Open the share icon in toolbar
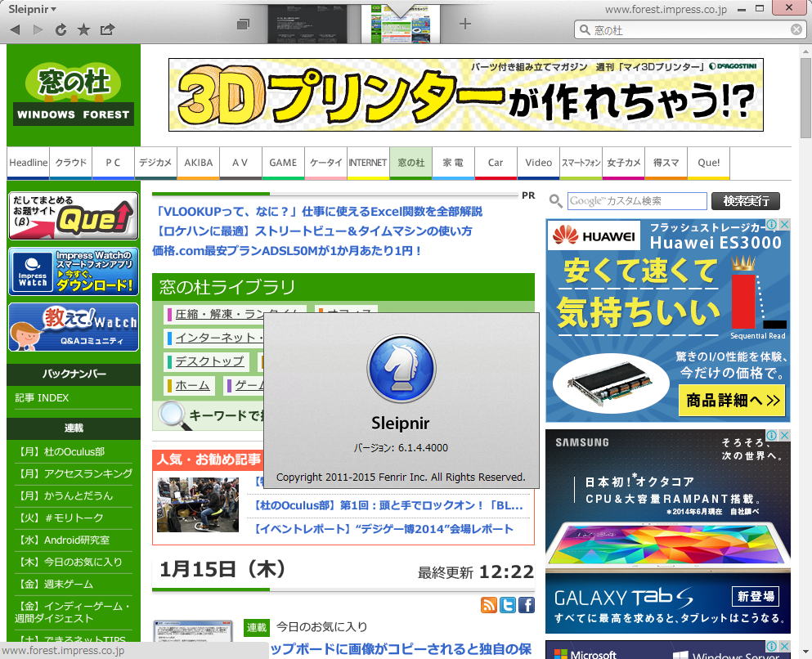The height and width of the screenshot is (659, 812). pyautogui.click(x=107, y=29)
